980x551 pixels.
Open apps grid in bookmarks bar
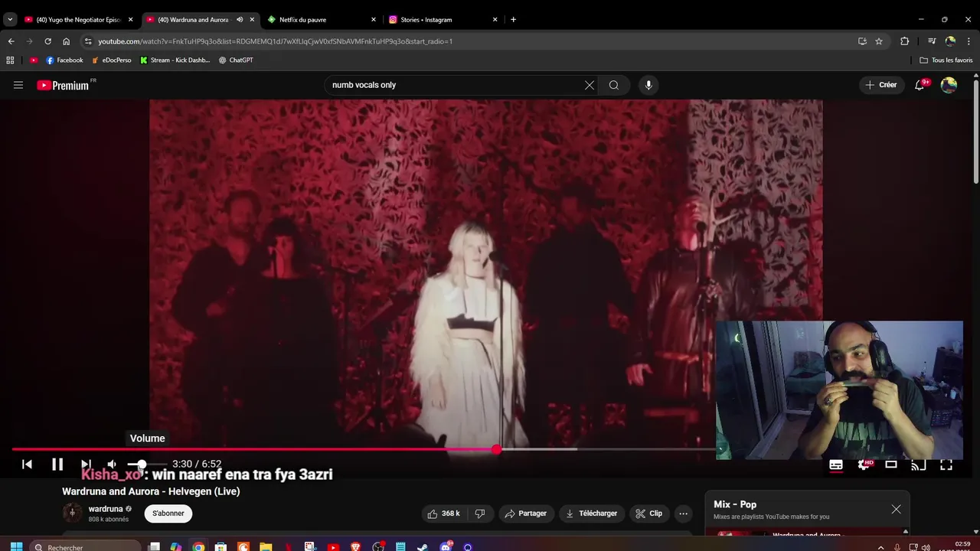(10, 60)
